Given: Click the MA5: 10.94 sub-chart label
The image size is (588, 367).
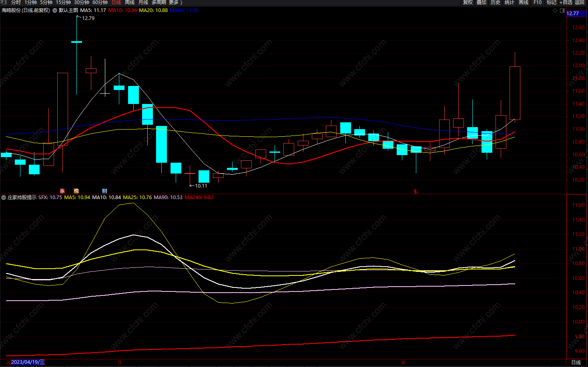Looking at the screenshot, I should click(x=77, y=197).
